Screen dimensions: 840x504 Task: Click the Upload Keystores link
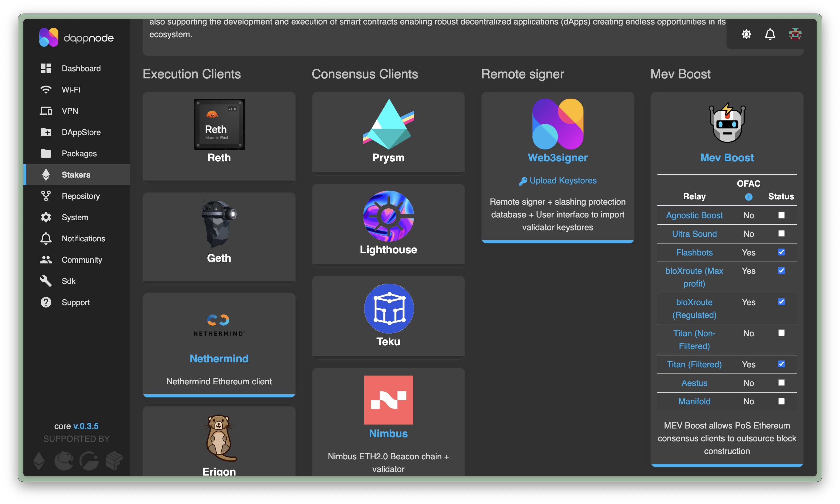pyautogui.click(x=557, y=181)
